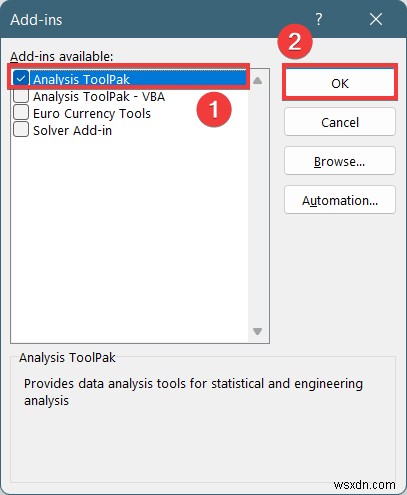The width and height of the screenshot is (407, 495).
Task: Open the Automation... servers dialog
Action: coord(340,200)
